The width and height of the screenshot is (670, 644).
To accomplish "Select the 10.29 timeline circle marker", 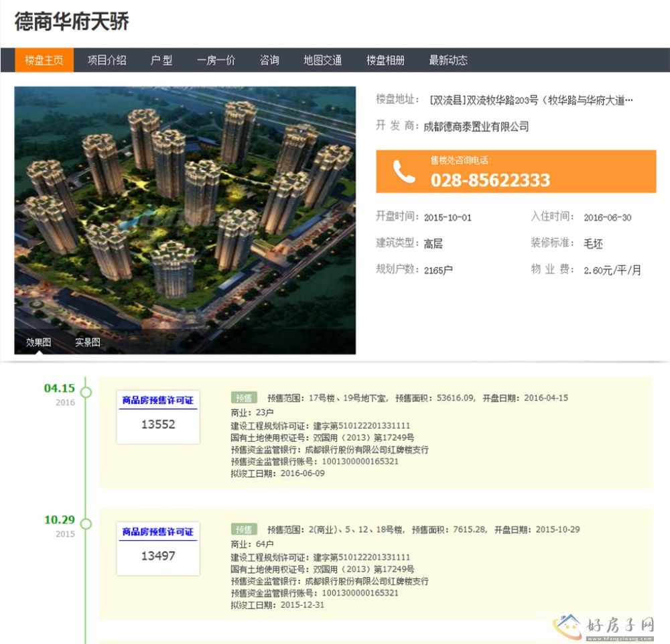I will tap(86, 523).
